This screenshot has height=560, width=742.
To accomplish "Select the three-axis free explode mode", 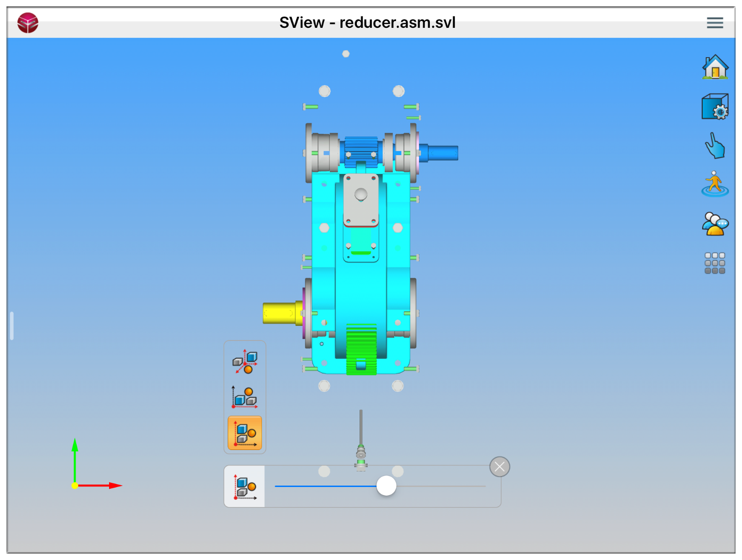I will (x=245, y=362).
